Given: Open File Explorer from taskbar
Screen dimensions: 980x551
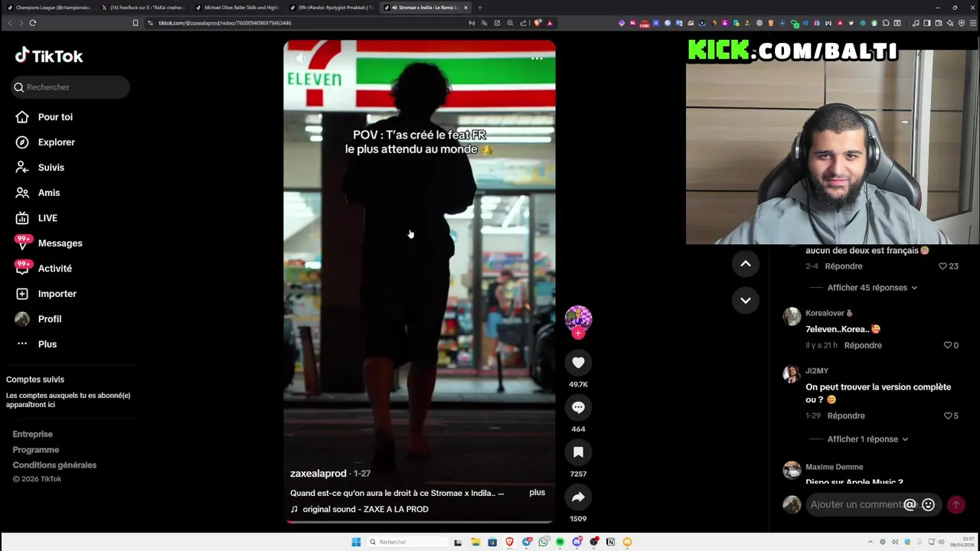Looking at the screenshot, I should [475, 542].
